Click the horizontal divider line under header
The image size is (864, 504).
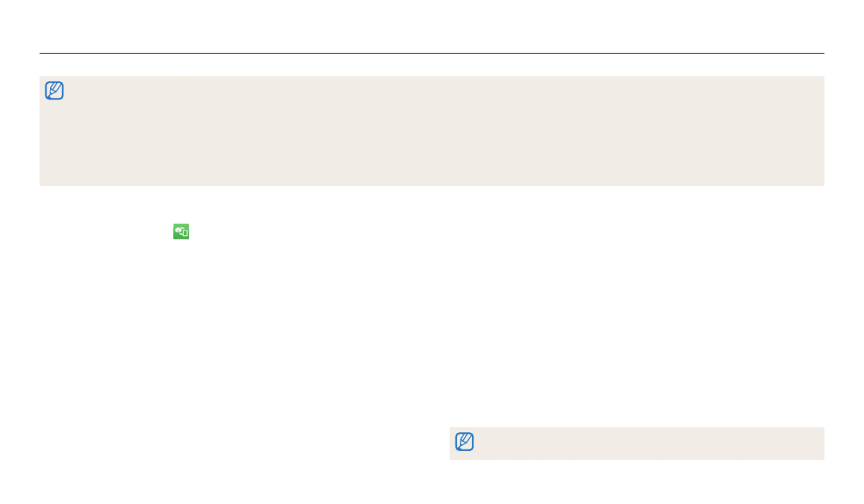(432, 54)
